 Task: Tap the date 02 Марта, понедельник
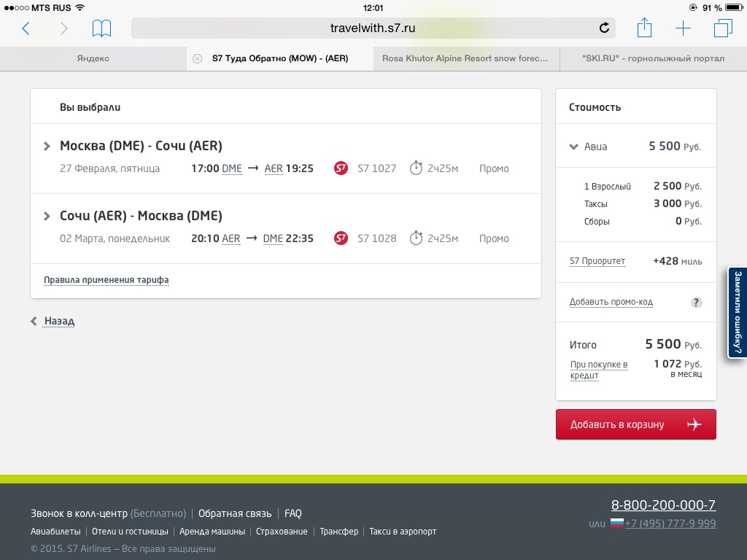click(115, 238)
